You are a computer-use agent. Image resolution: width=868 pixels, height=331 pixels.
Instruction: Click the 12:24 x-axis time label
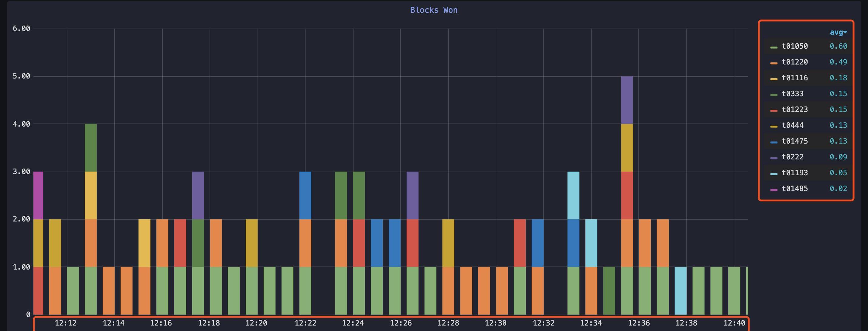click(353, 323)
